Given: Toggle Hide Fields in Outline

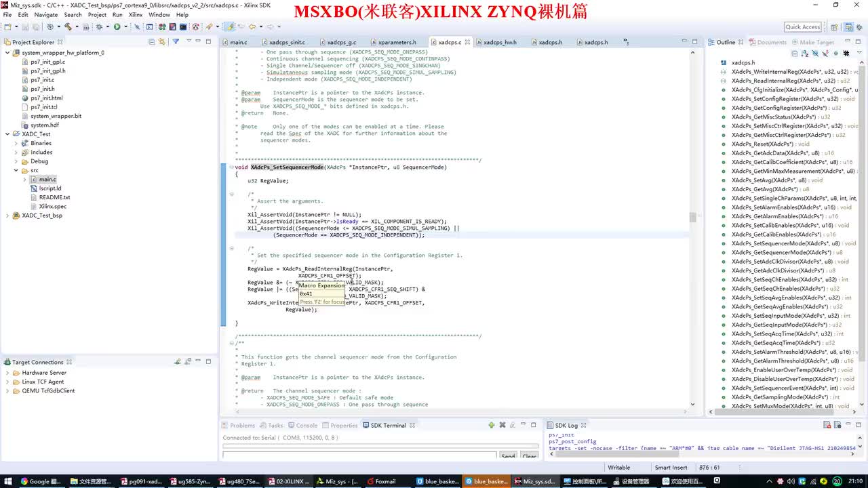Looking at the screenshot, I should tap(815, 54).
